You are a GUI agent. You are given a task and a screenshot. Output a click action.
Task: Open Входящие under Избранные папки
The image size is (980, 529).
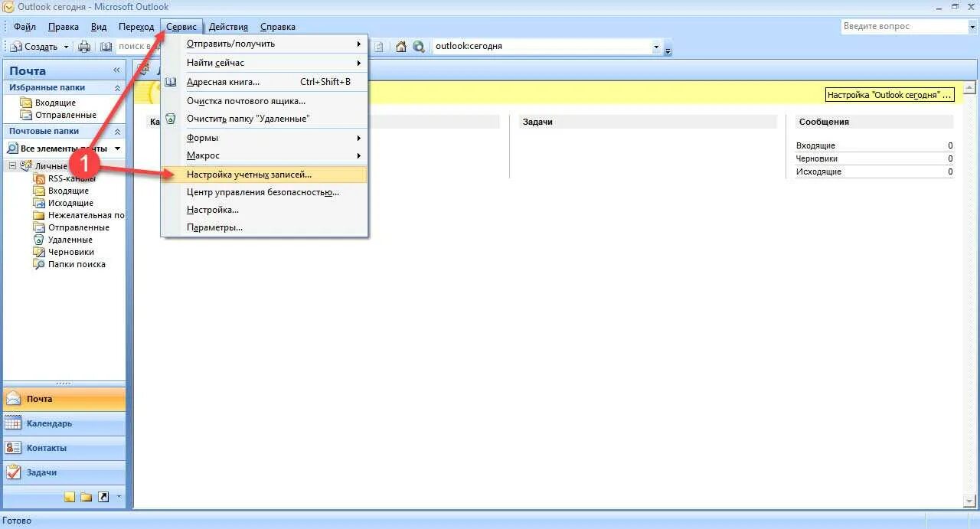click(55, 103)
